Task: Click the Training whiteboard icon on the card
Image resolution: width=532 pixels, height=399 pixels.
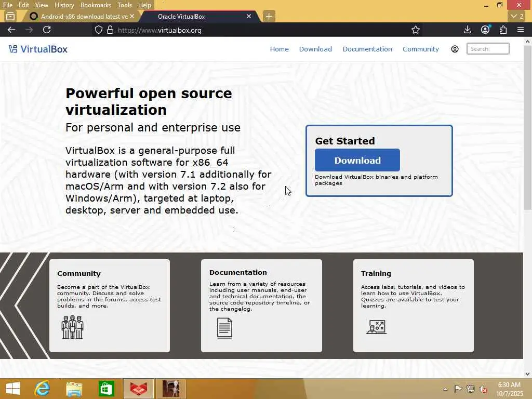Action: pos(376,327)
